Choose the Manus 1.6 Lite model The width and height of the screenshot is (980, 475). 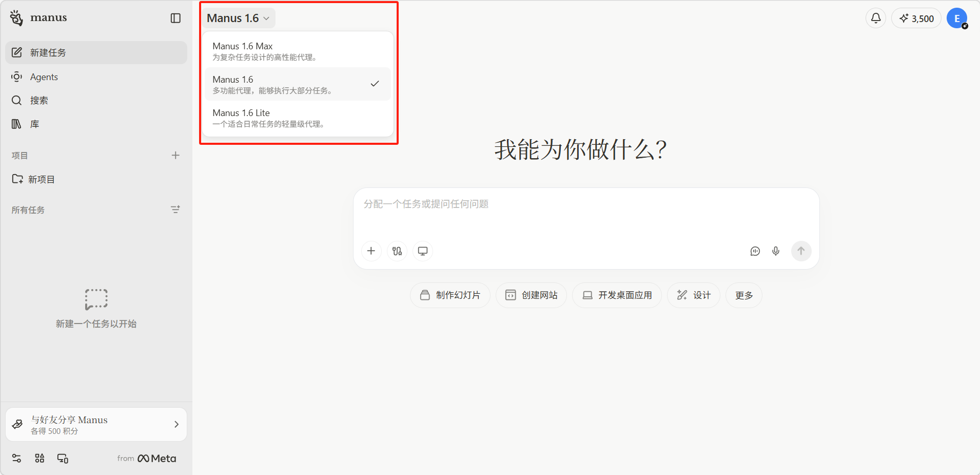pyautogui.click(x=298, y=118)
